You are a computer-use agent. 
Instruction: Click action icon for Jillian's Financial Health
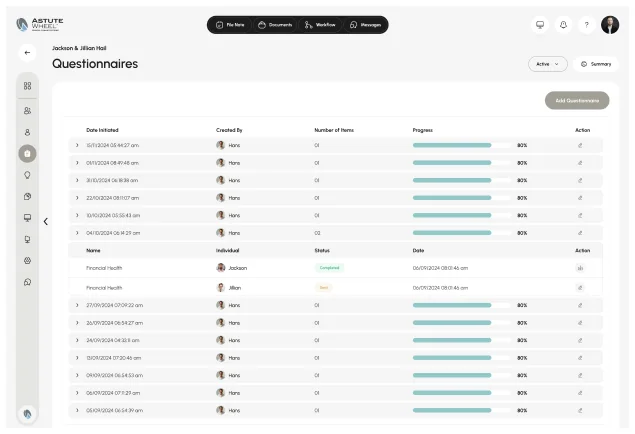tap(580, 288)
